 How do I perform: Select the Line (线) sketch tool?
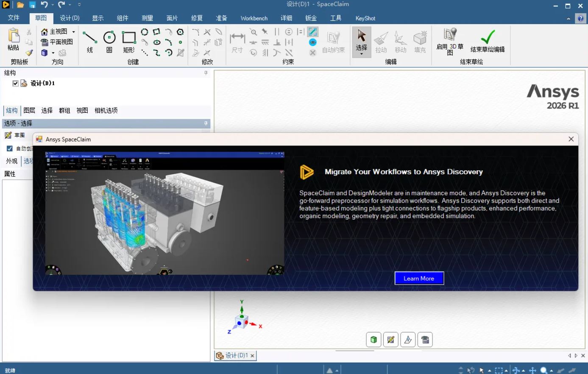point(89,42)
